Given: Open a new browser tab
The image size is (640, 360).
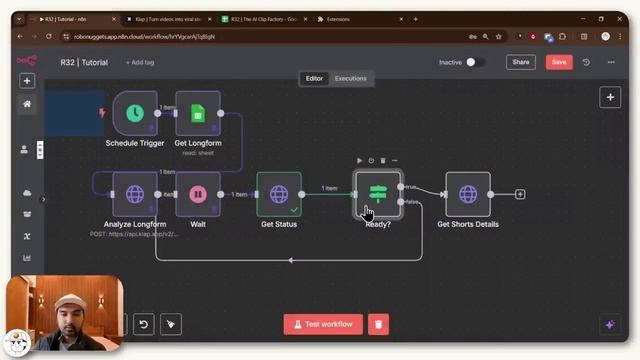Looking at the screenshot, I should pyautogui.click(x=416, y=19).
